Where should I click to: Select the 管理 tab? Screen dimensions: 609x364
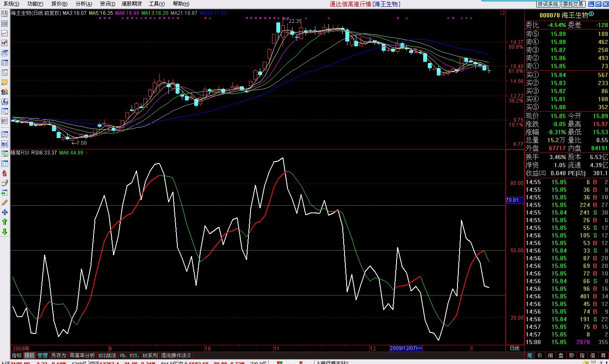point(42,356)
